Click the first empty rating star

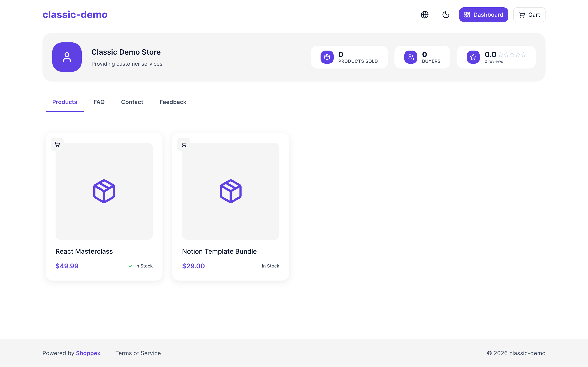pyautogui.click(x=501, y=55)
